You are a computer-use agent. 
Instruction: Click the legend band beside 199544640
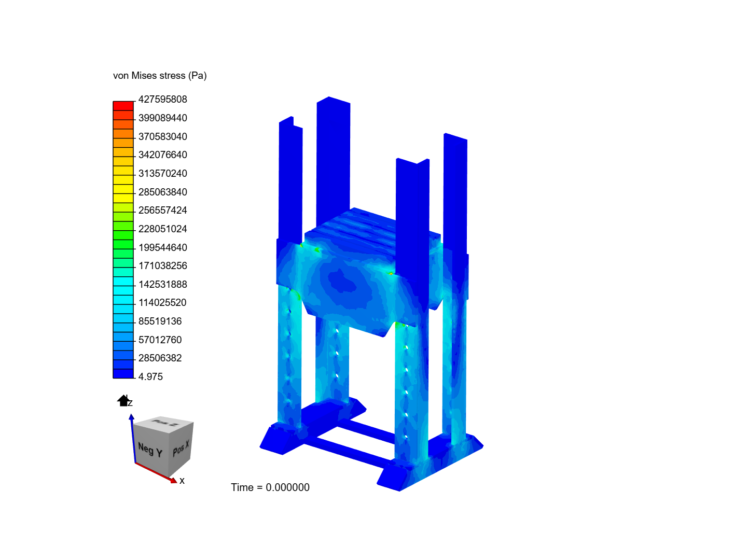click(123, 244)
